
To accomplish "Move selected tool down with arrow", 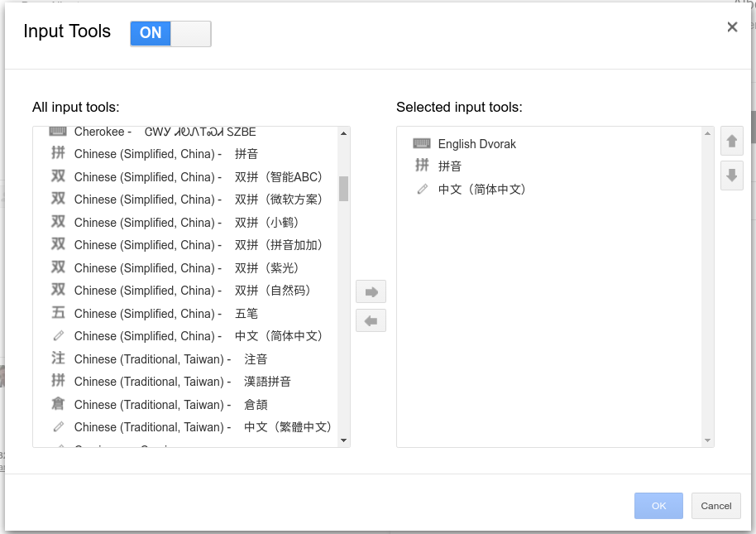I will coord(731,176).
